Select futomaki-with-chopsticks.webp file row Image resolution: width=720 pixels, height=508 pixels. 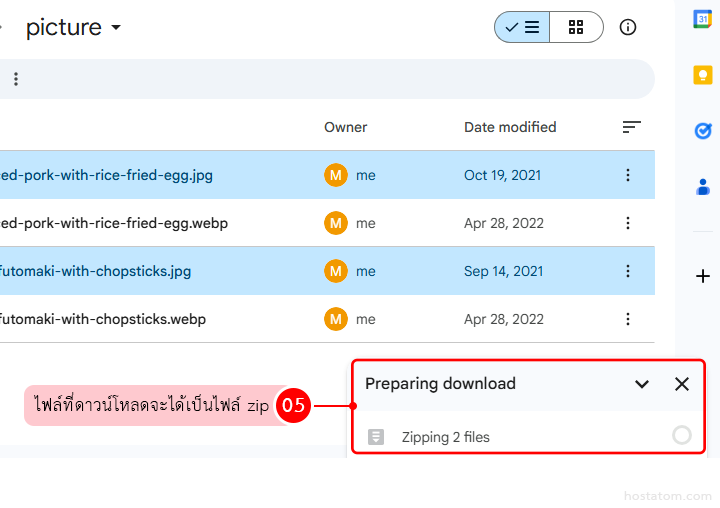click(327, 319)
